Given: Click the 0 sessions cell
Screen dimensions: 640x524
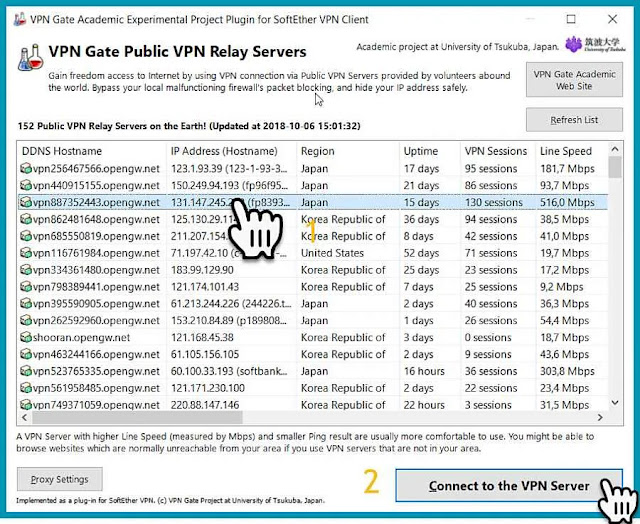Looking at the screenshot, I should pyautogui.click(x=488, y=337).
